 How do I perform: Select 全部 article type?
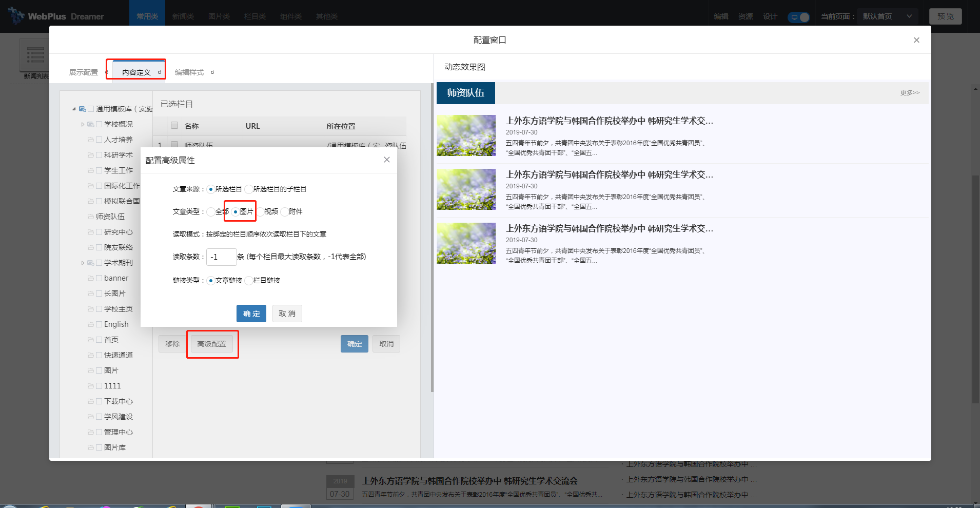[211, 212]
